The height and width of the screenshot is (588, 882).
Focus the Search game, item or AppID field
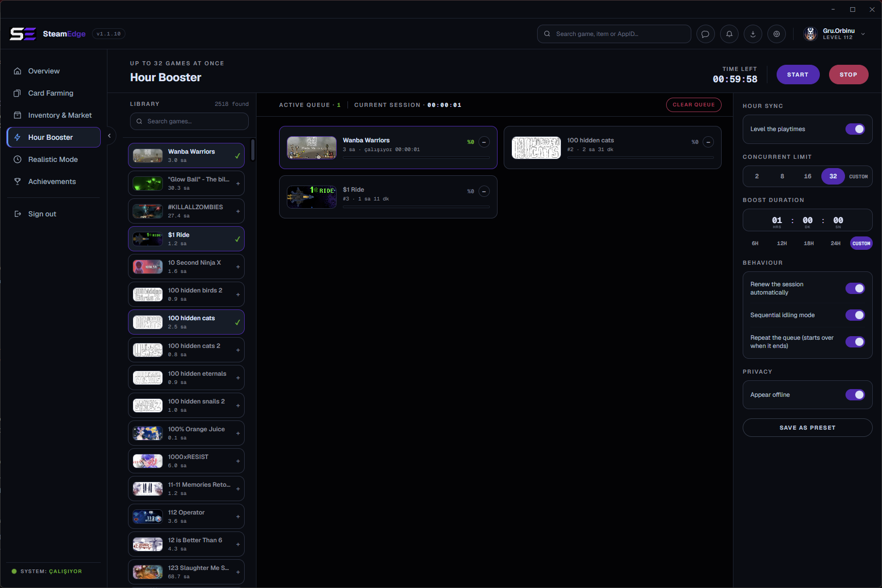(x=614, y=34)
